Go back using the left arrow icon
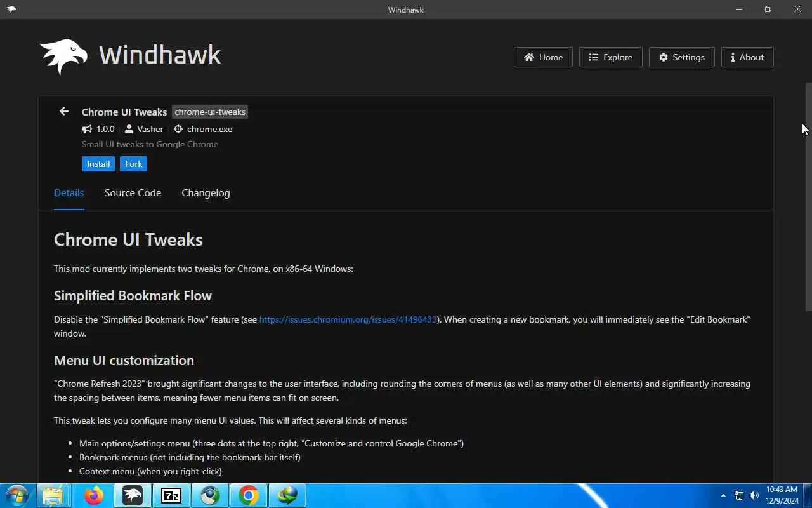The height and width of the screenshot is (508, 812). point(64,112)
